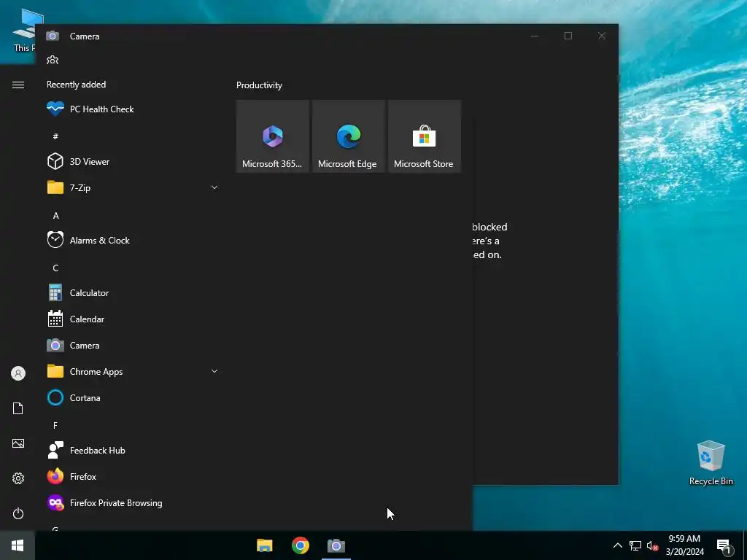
Task: Expand the Chrome Apps folder chevron
Action: point(214,371)
